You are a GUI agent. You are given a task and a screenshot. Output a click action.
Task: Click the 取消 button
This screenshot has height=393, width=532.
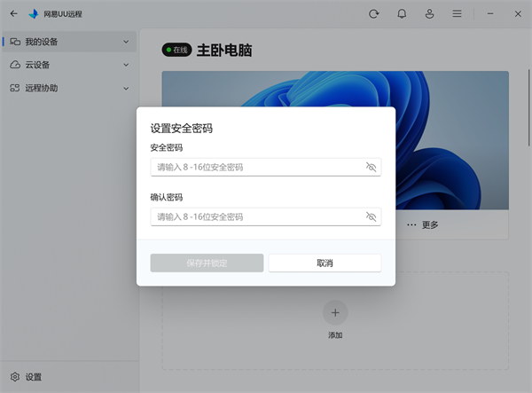point(325,263)
